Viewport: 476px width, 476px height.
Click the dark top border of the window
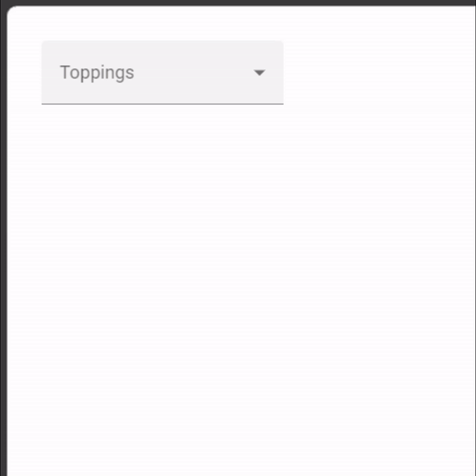click(238, 2)
